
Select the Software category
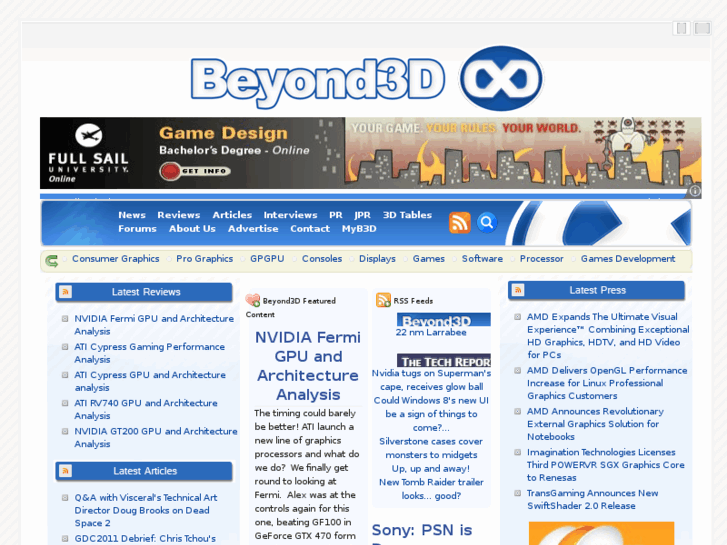(482, 259)
